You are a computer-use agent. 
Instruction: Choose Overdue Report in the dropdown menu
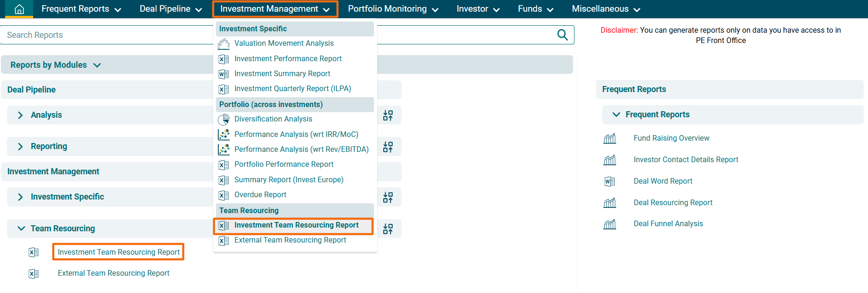tap(260, 195)
